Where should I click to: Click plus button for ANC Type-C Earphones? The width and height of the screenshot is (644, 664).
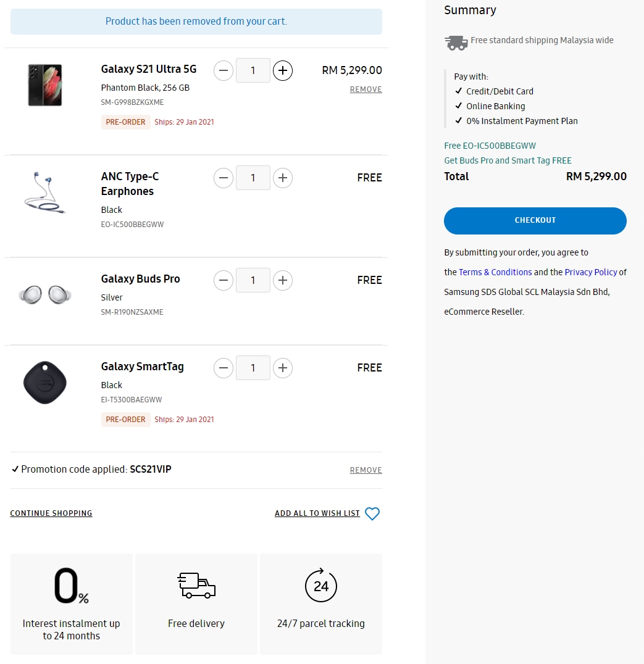(x=283, y=178)
